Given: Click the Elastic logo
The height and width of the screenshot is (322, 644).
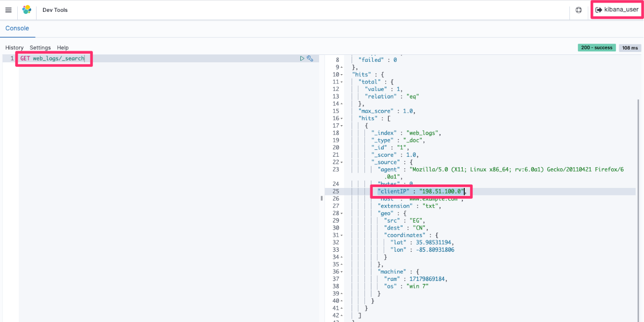Looking at the screenshot, I should (x=27, y=10).
